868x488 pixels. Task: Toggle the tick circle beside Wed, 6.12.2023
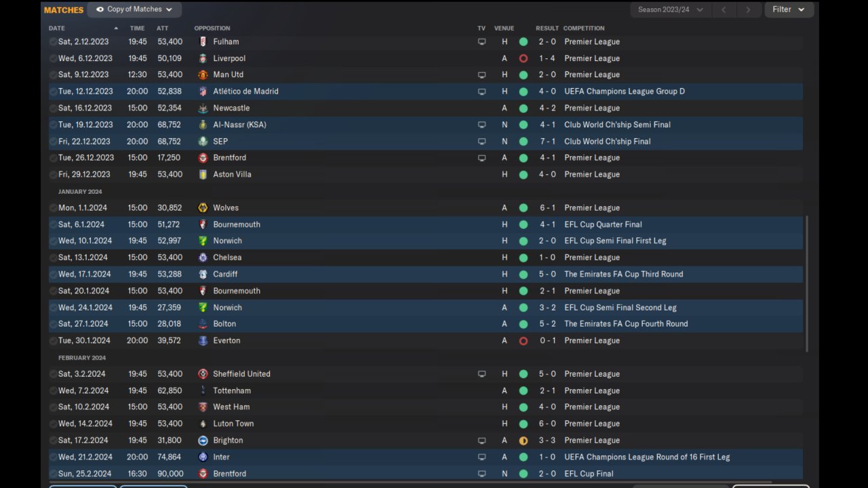point(53,58)
